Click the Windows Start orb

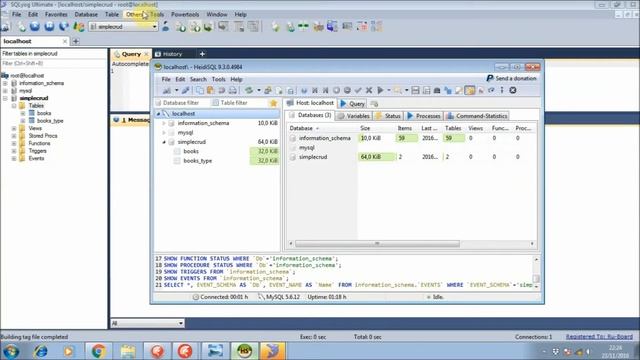click(x=11, y=351)
